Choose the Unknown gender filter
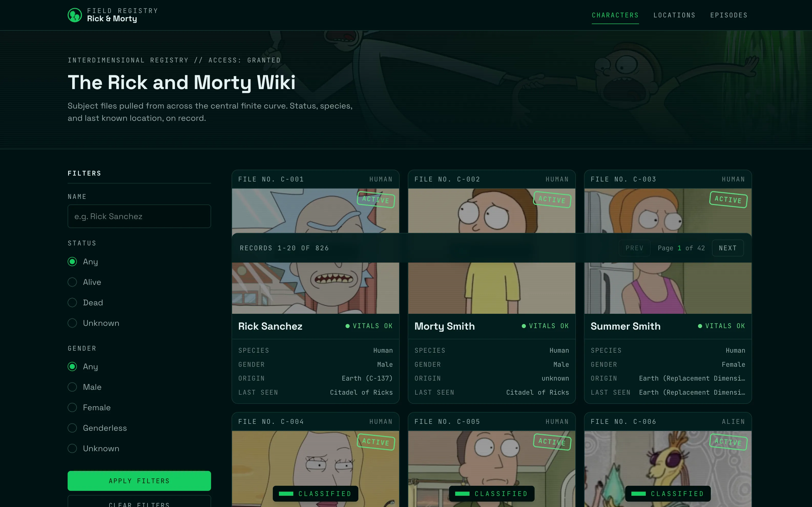 [72, 448]
